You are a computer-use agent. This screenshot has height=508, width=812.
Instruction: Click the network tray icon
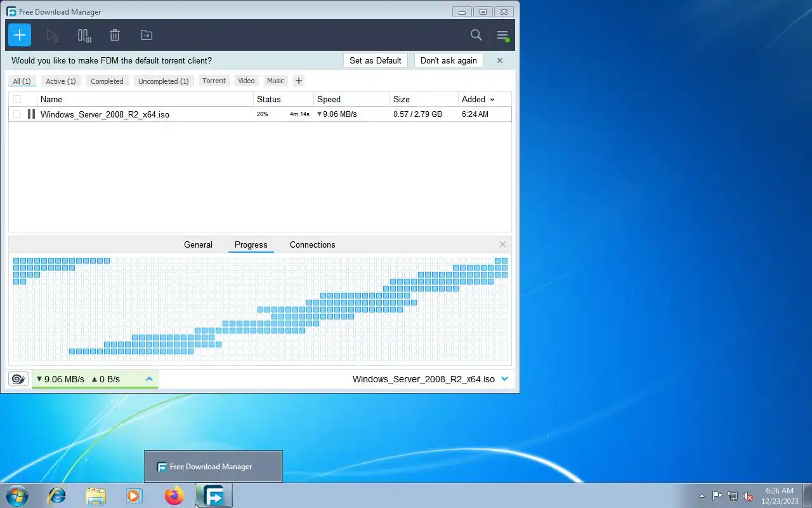[x=733, y=496]
